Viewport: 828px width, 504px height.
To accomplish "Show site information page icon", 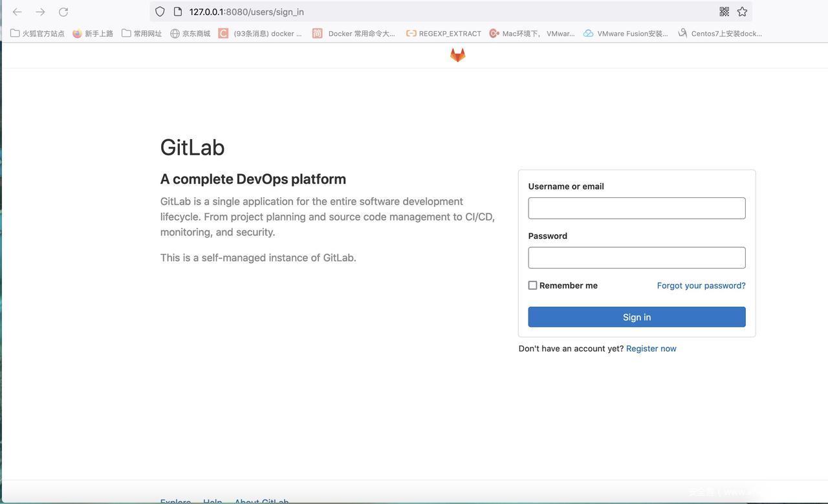I will tap(178, 12).
